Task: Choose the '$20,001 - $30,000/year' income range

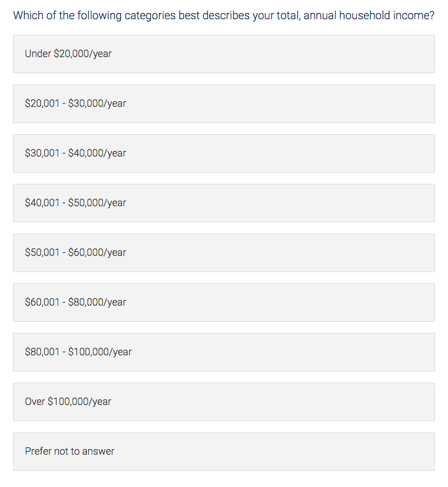Action: click(x=224, y=104)
